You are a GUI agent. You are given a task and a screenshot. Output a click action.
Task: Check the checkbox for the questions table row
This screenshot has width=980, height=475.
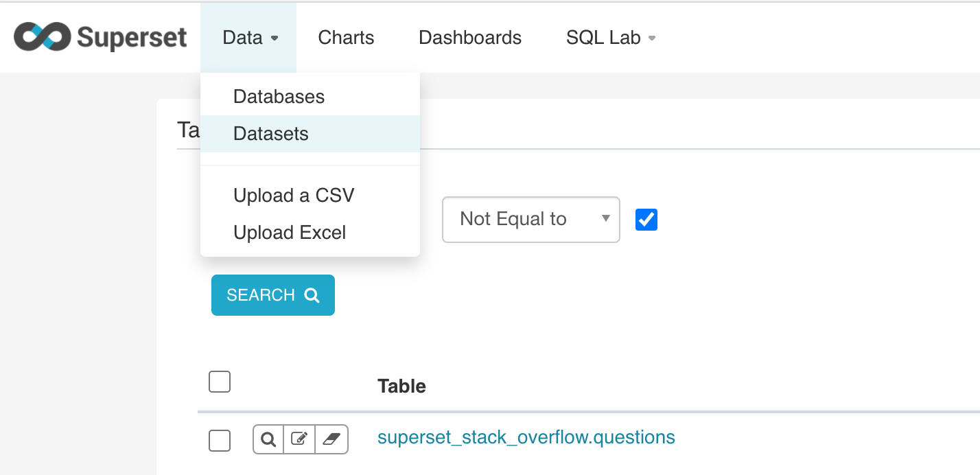pos(219,441)
